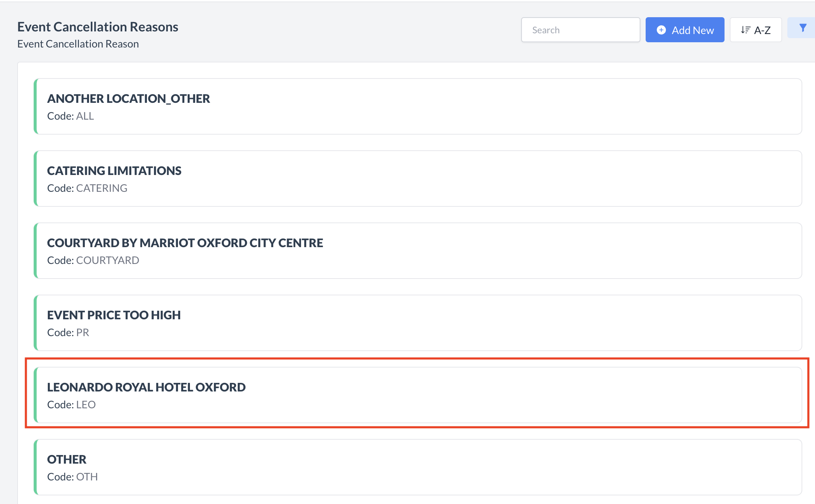815x504 pixels.
Task: Click the funnel filter icon
Action: (x=803, y=28)
